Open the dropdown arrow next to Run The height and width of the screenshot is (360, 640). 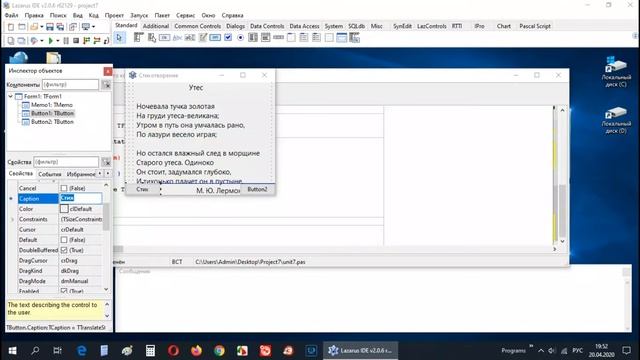click(x=58, y=40)
